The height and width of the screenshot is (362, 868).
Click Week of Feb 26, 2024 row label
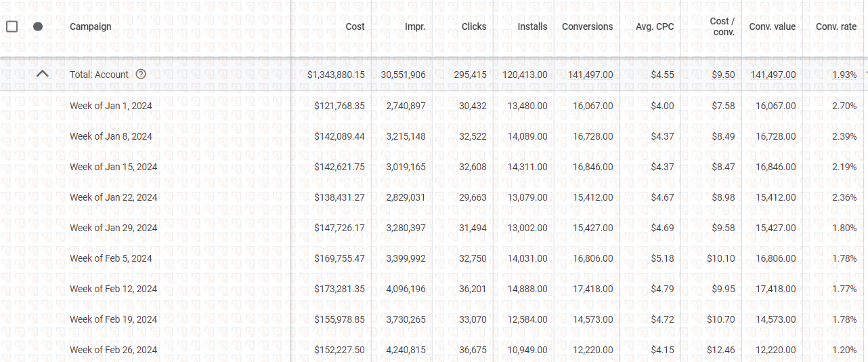coord(113,350)
